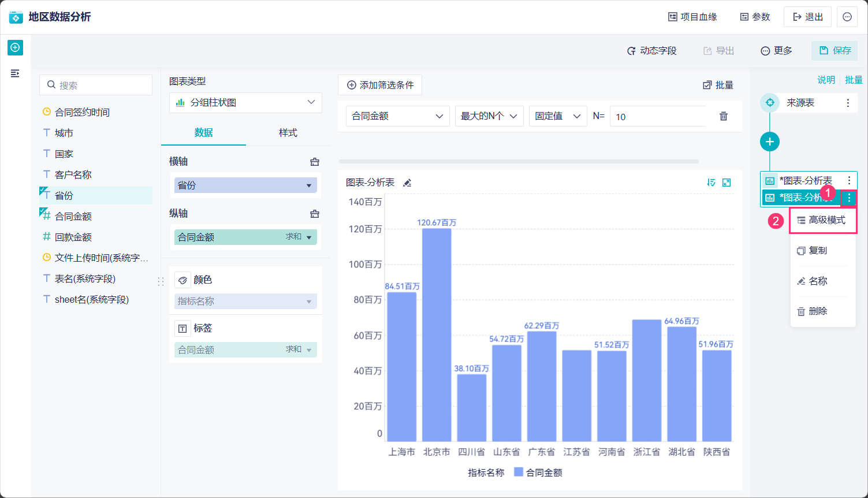Click the collapse list icon in left sidebar
The image size is (868, 498).
pos(15,73)
